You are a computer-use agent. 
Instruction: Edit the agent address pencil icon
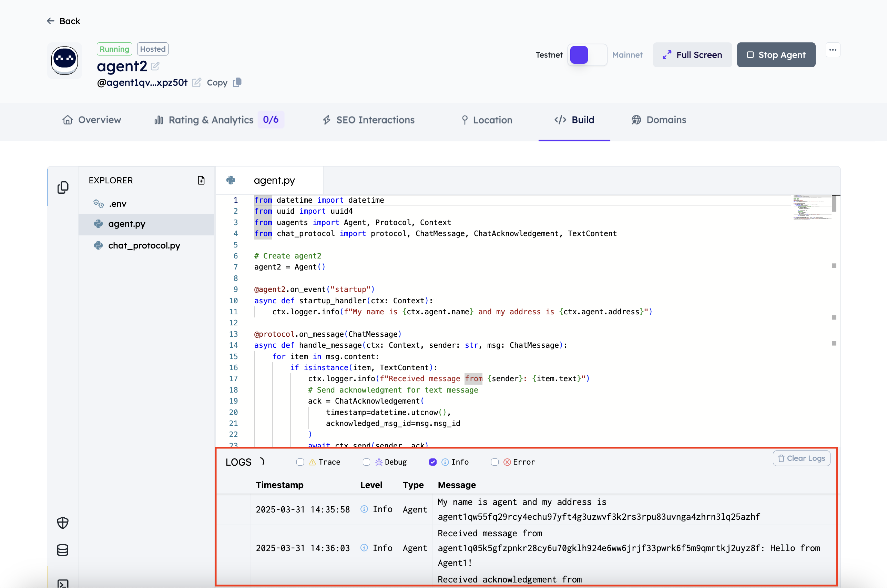tap(196, 82)
